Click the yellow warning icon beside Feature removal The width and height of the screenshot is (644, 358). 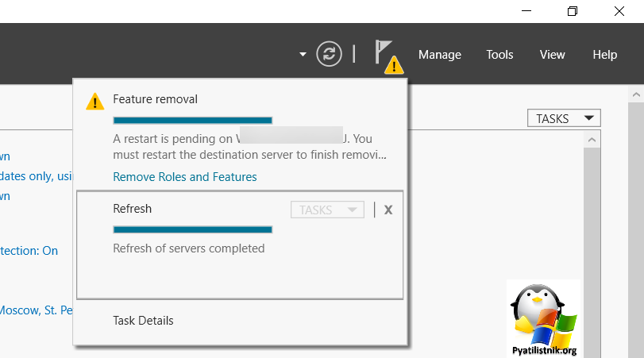click(94, 101)
